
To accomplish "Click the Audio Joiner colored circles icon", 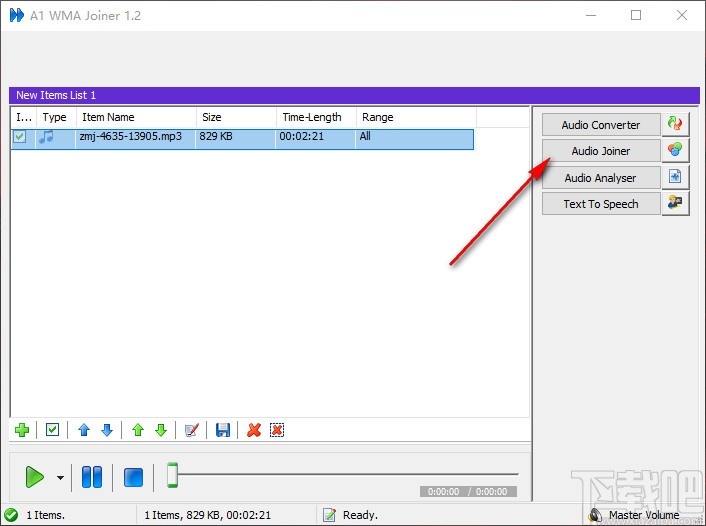I will point(675,150).
